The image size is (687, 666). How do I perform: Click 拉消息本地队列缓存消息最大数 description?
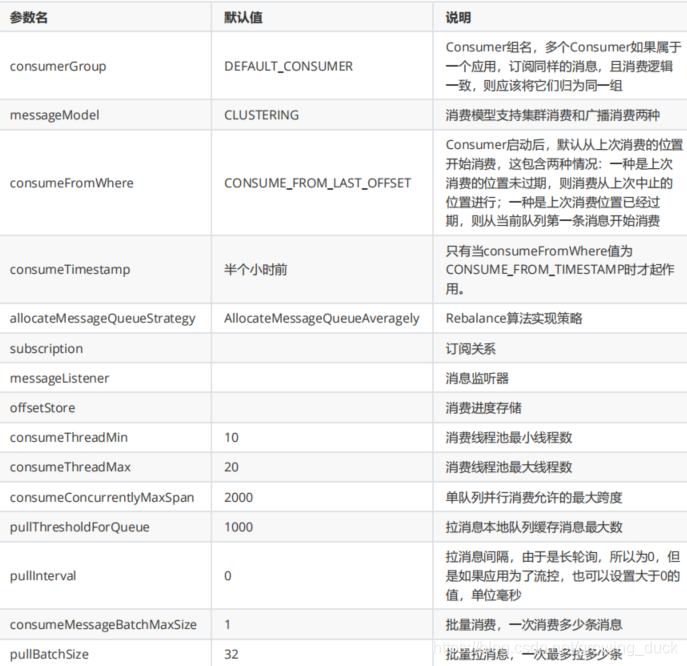point(534,527)
